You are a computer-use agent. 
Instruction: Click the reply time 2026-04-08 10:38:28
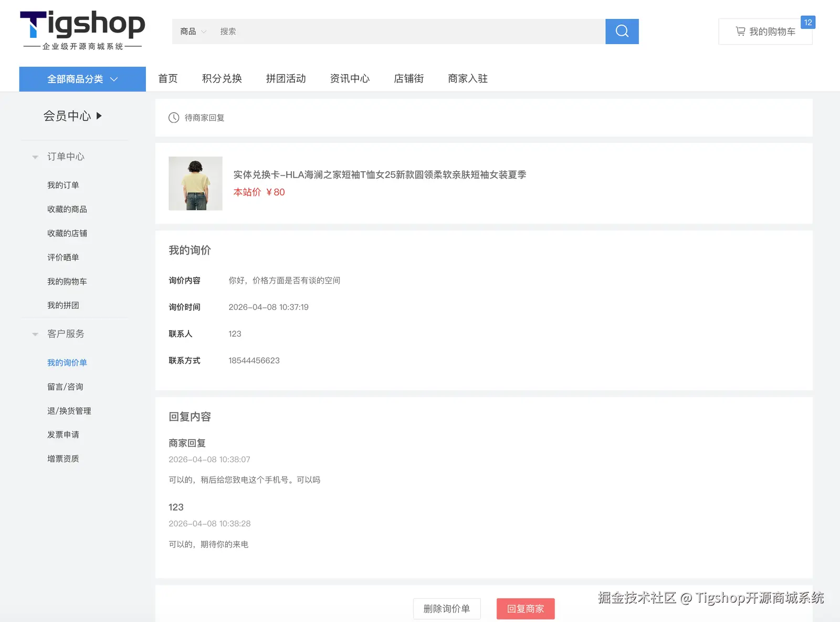[209, 524]
